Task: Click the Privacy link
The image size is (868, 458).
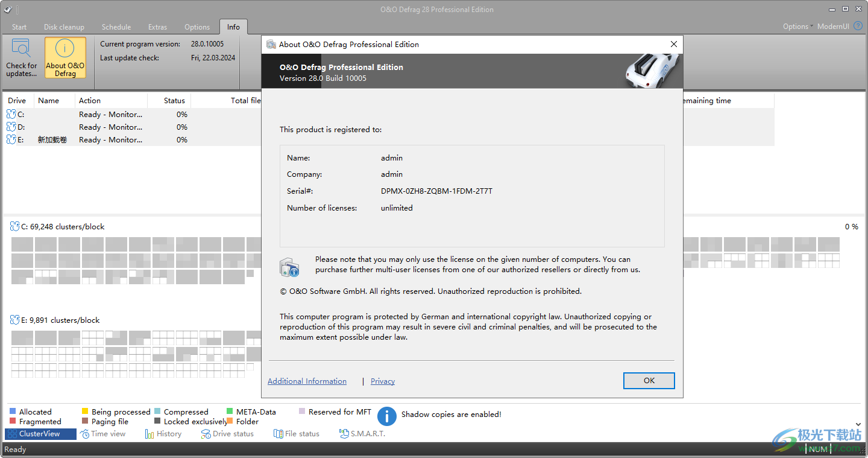Action: tap(383, 381)
